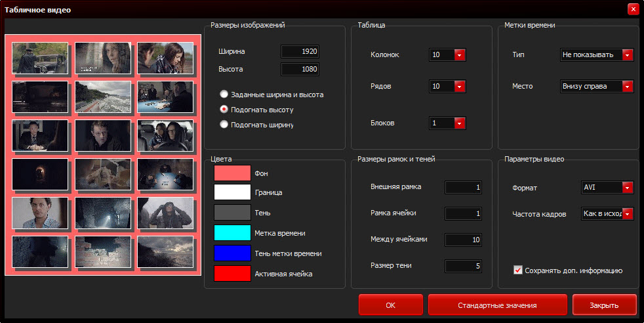Select thumbnail with vintage car
This screenshot has height=323, width=644.
click(40, 58)
